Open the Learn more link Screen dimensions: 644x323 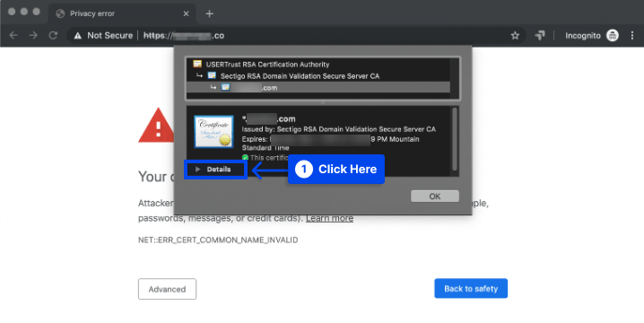(329, 218)
